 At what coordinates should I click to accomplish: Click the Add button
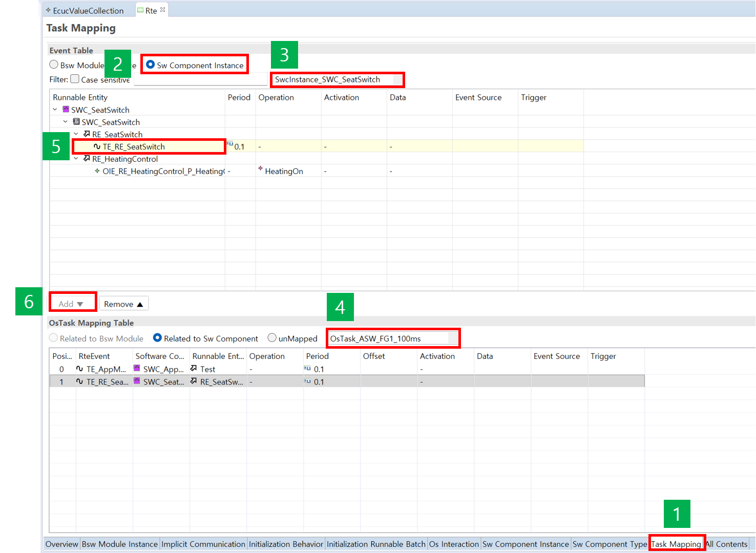pos(71,304)
